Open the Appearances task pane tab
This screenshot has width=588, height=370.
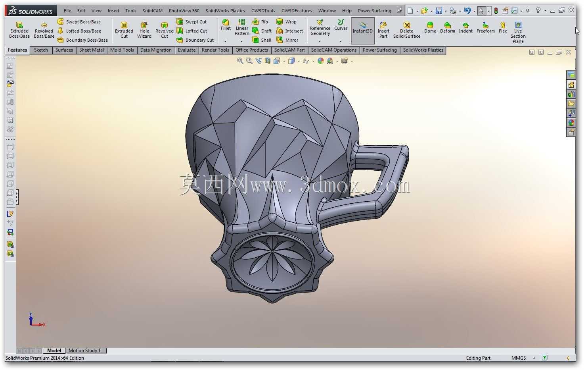coord(571,123)
